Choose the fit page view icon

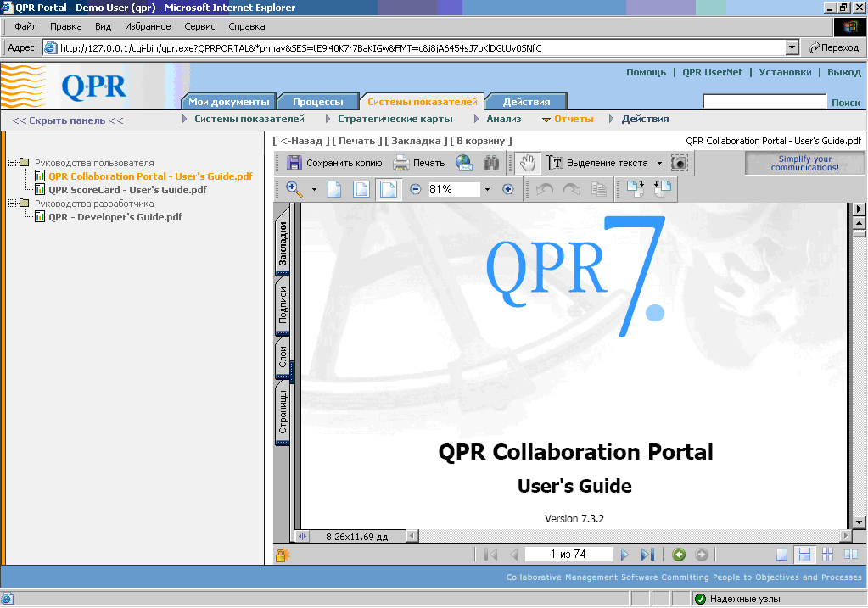pyautogui.click(x=361, y=189)
